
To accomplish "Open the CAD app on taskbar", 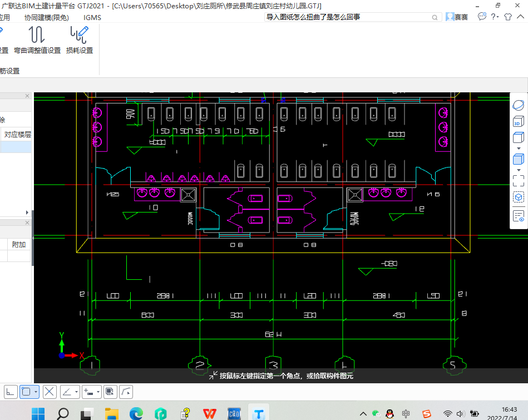I will (x=234, y=414).
